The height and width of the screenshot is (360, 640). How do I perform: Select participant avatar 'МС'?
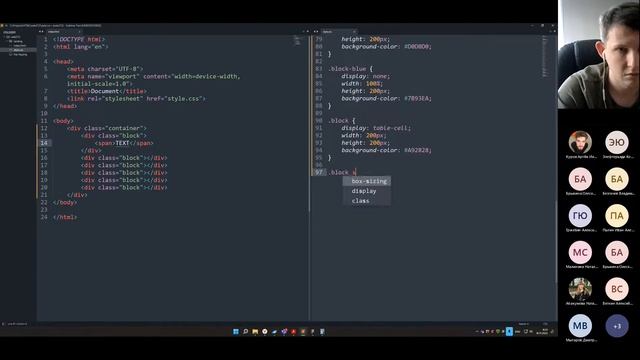pyautogui.click(x=580, y=252)
